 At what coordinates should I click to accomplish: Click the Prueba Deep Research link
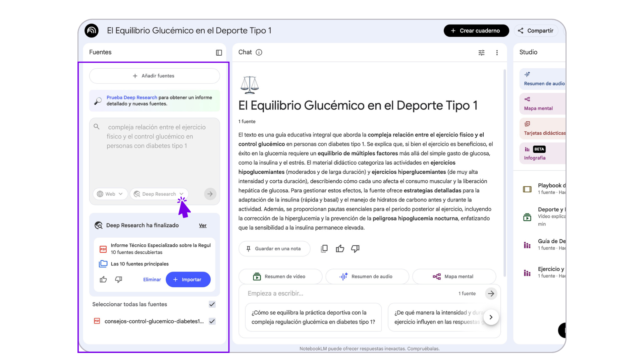[132, 98]
